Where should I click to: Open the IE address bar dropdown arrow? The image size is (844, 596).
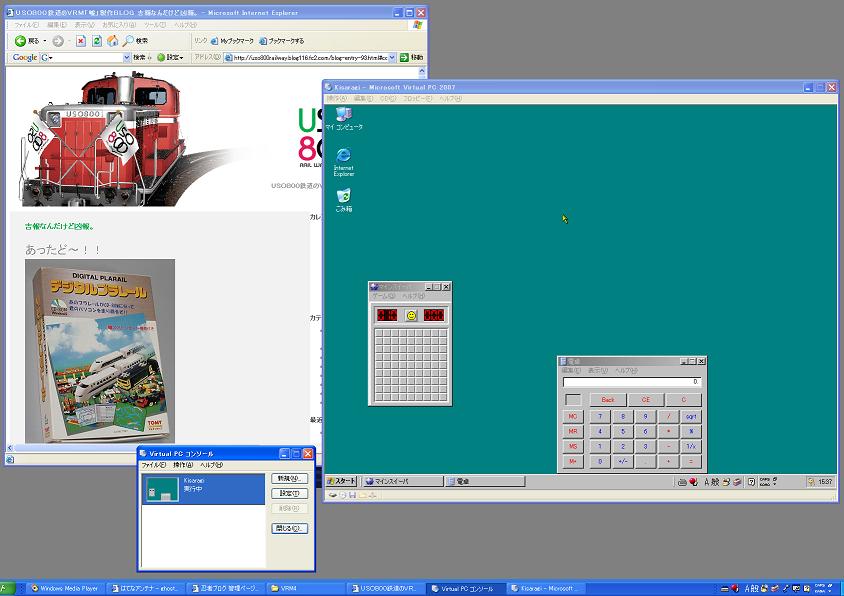392,57
